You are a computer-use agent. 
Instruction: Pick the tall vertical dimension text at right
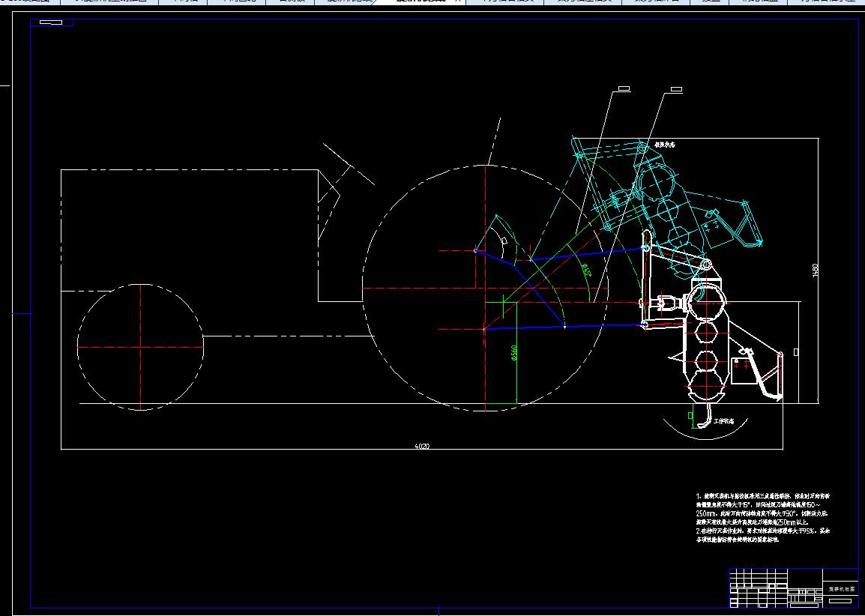point(816,270)
